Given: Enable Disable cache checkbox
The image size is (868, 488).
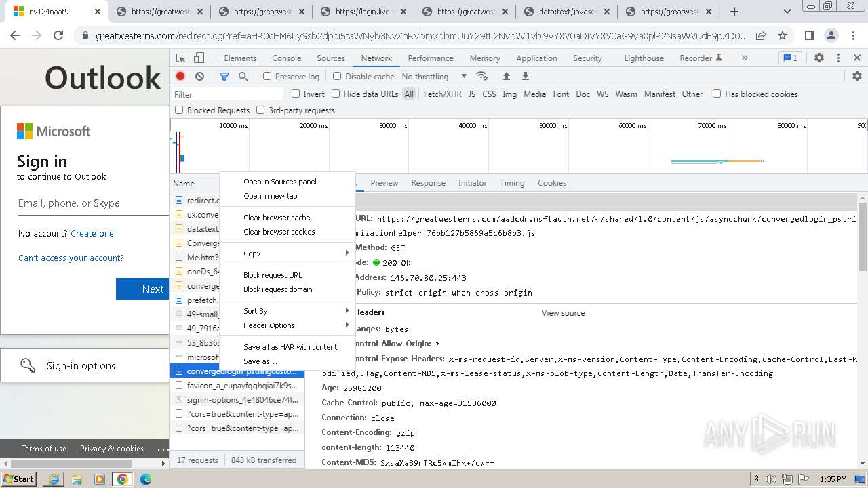Looking at the screenshot, I should pos(336,77).
